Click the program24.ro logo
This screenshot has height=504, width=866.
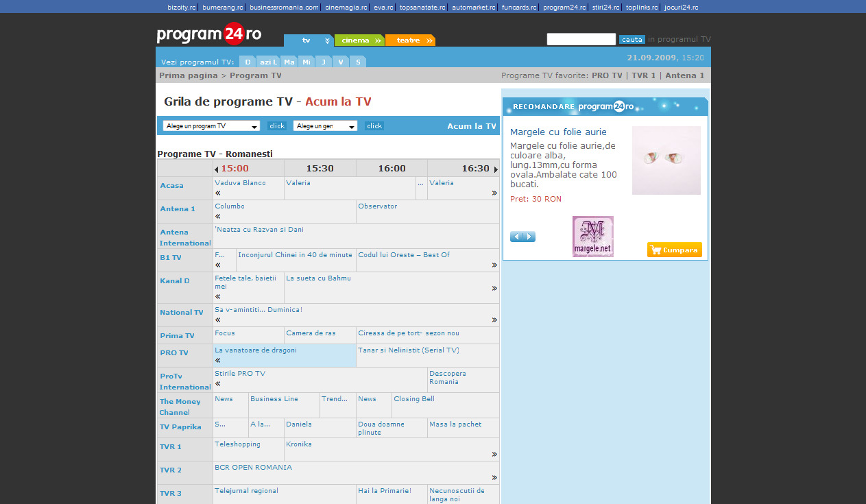pos(209,34)
